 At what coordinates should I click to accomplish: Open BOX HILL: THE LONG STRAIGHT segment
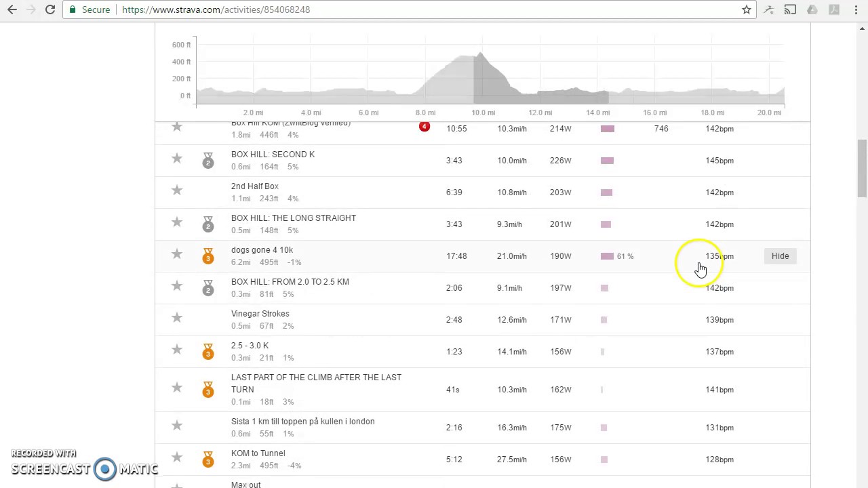[x=294, y=218]
